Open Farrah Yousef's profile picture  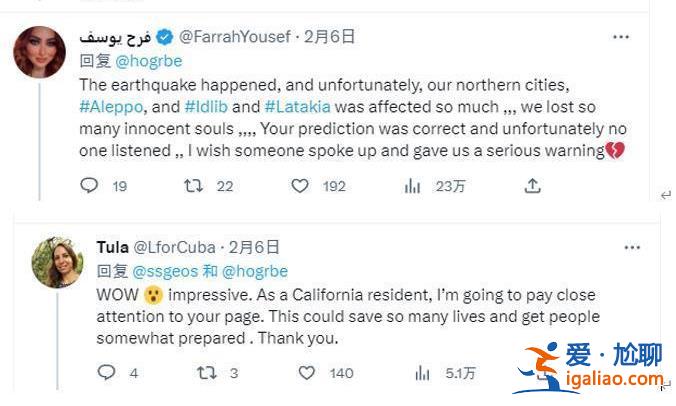click(x=39, y=52)
